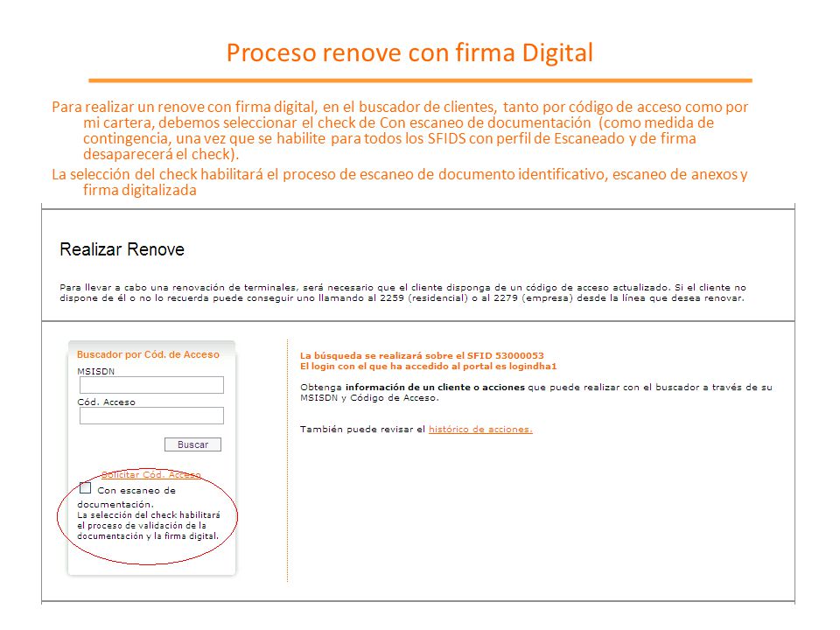Click the logindha1 login notice line
The width and height of the screenshot is (840, 630).
pos(429,367)
